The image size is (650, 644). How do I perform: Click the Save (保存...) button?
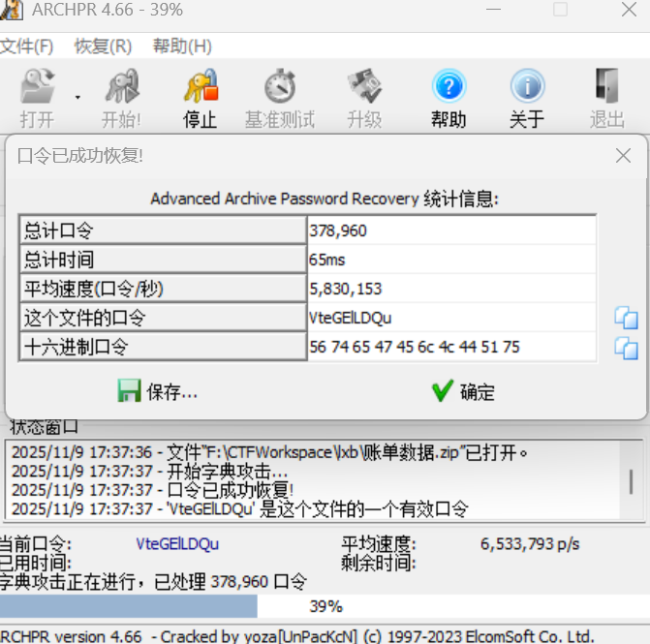pyautogui.click(x=157, y=391)
